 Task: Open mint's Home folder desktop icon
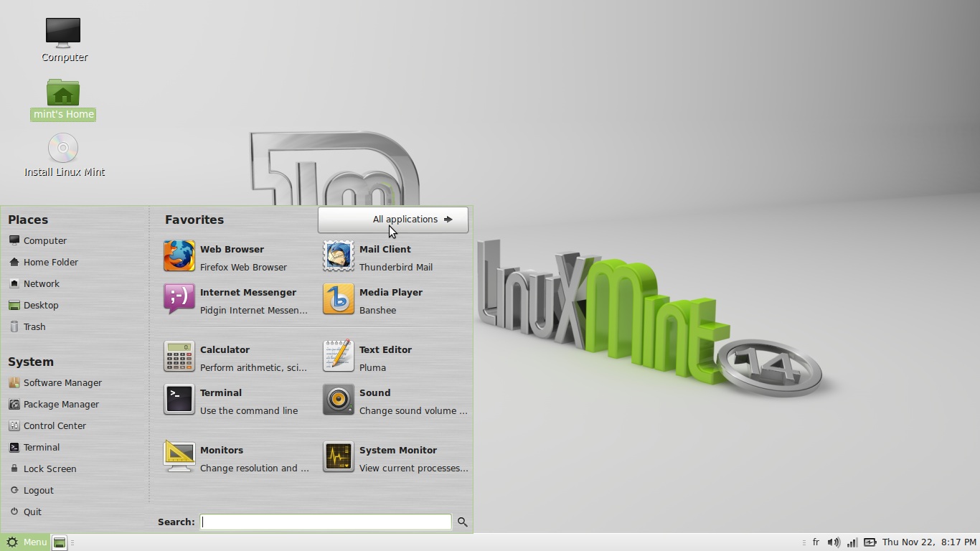63,92
